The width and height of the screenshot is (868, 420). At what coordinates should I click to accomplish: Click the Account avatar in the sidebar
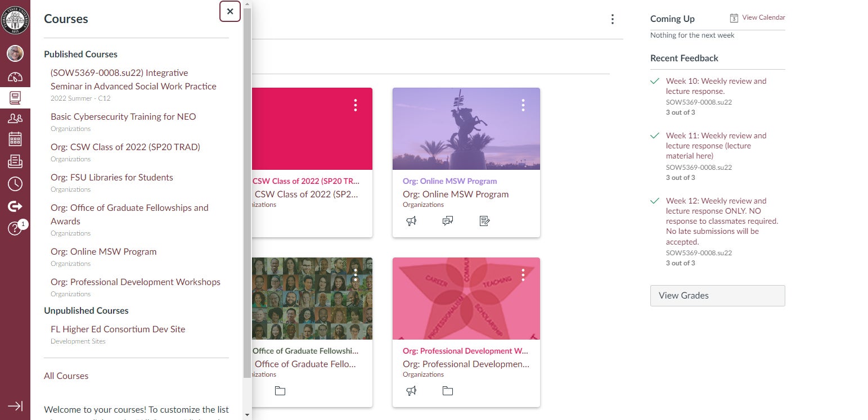(15, 53)
